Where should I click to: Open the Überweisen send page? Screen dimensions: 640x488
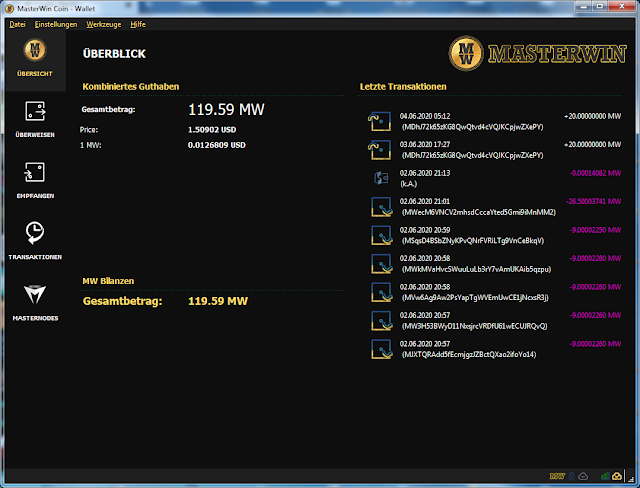(x=35, y=118)
